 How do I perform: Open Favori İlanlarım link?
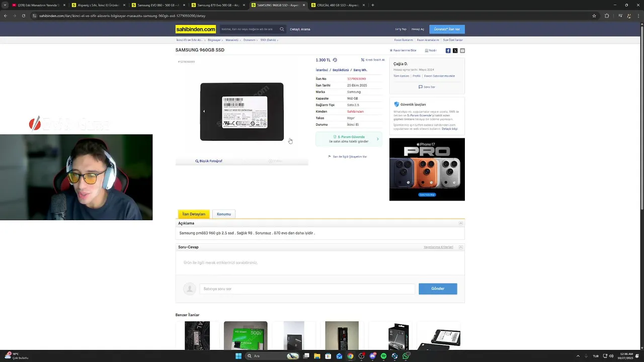coord(404,40)
